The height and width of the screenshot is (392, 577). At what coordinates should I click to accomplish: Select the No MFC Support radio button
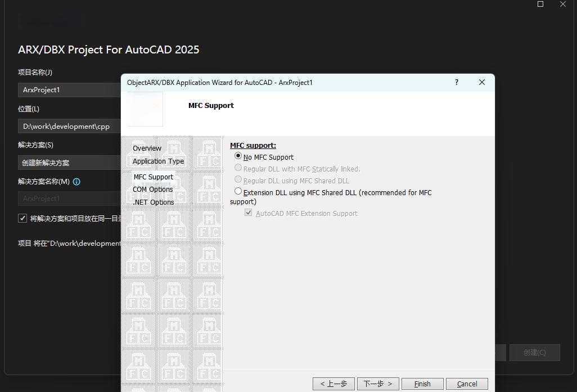(x=238, y=156)
